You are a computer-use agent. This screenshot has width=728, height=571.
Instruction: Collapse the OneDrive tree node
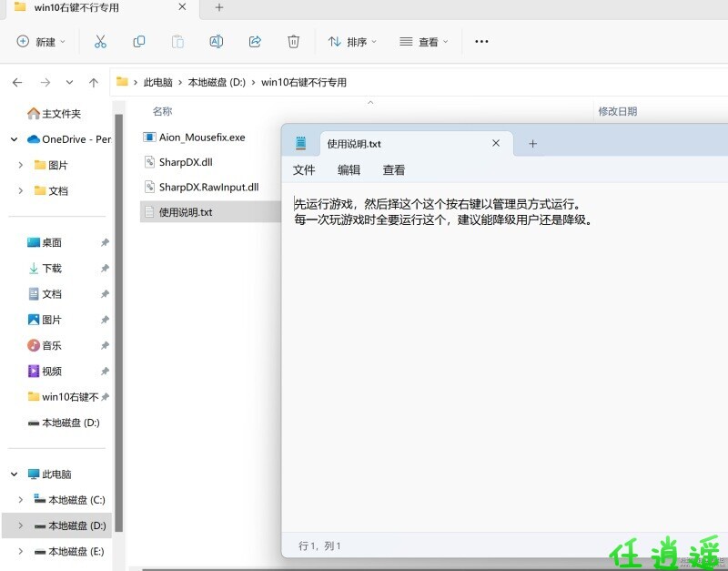point(14,139)
